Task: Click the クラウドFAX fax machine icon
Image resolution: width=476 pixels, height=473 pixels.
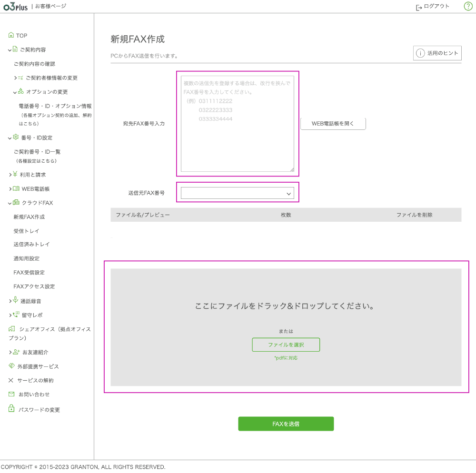Action: pyautogui.click(x=16, y=202)
